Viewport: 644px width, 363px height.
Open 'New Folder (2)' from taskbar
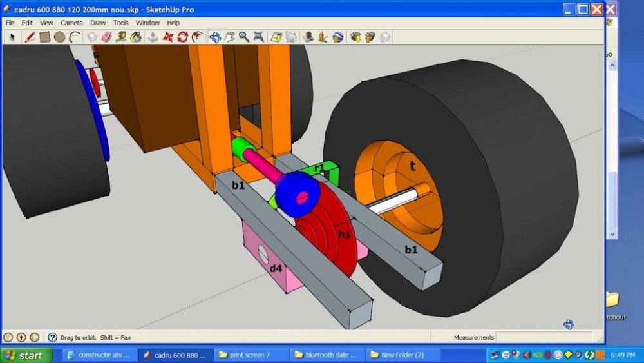tap(403, 355)
